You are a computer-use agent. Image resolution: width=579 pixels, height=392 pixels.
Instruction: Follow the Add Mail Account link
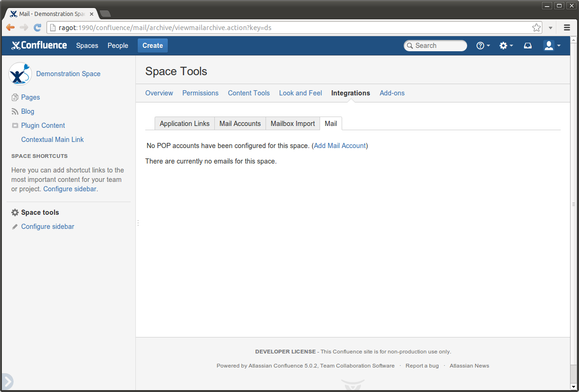[340, 146]
